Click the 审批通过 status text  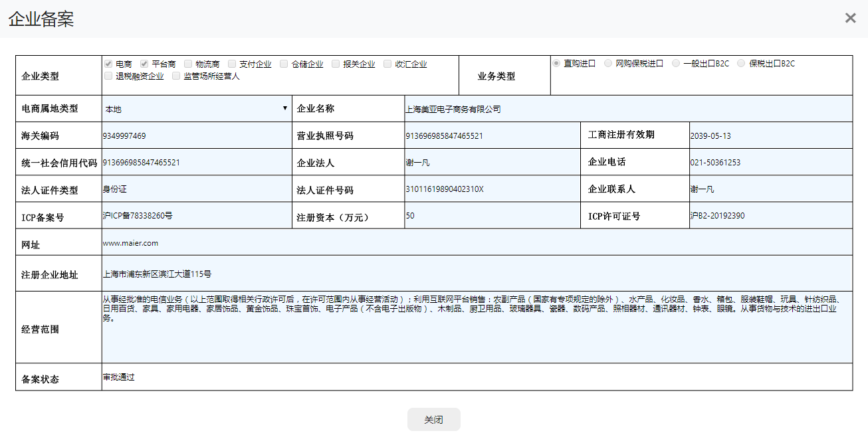(x=119, y=377)
